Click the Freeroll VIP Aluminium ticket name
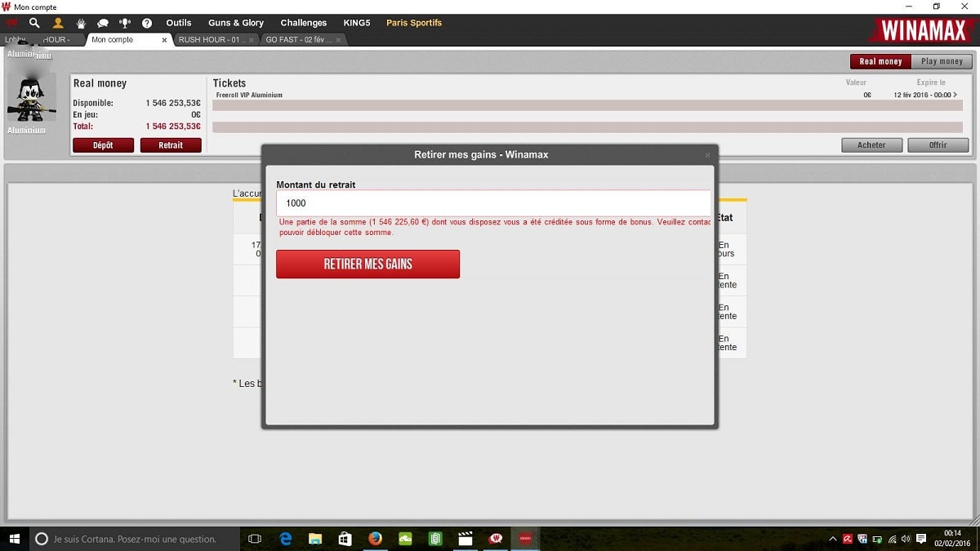Image resolution: width=980 pixels, height=551 pixels. coord(249,96)
